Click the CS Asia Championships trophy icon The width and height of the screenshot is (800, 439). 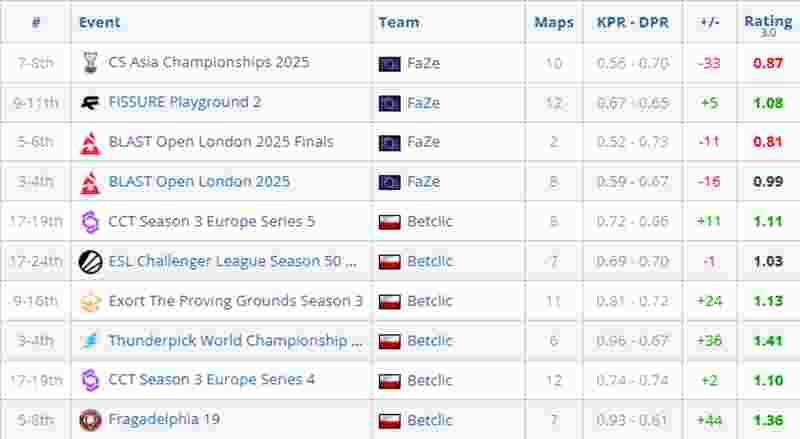[90, 63]
